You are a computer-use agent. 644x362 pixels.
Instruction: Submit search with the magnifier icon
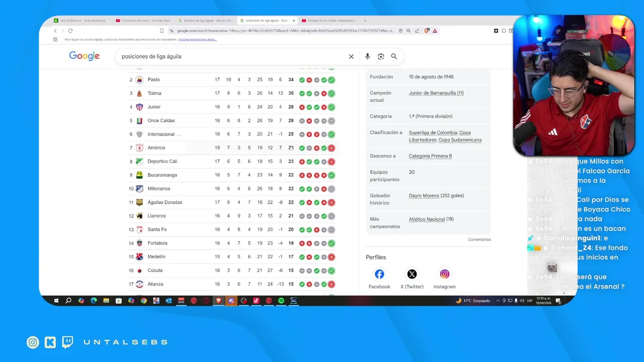(x=394, y=56)
